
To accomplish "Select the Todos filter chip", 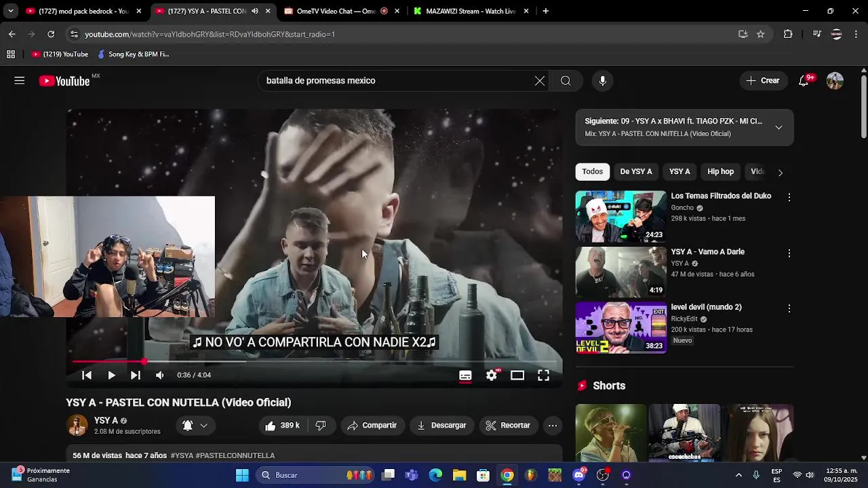I will point(592,171).
